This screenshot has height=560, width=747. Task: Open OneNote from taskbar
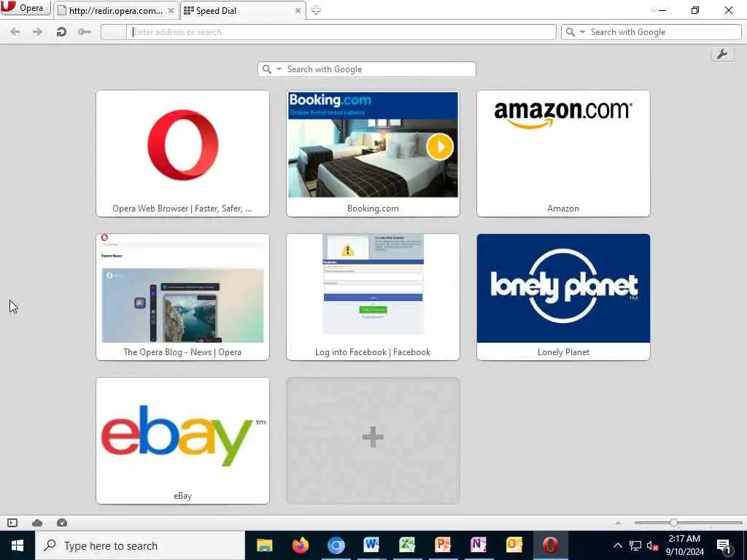coord(479,545)
